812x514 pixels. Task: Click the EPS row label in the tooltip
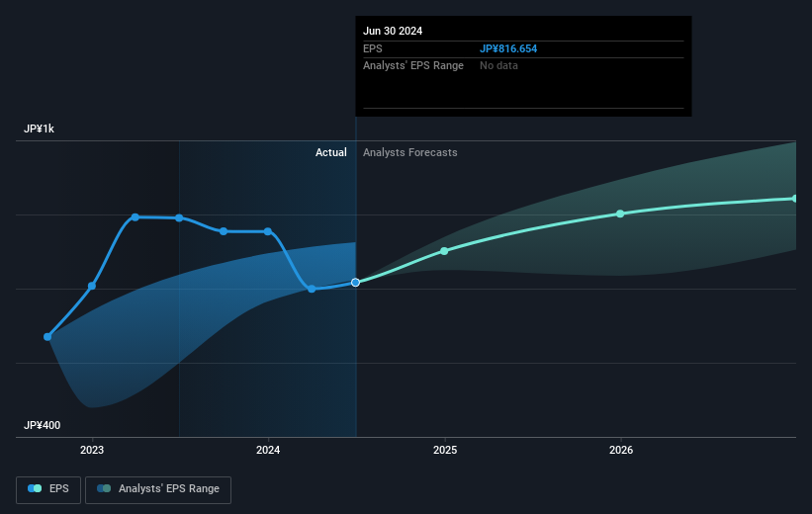pos(372,48)
